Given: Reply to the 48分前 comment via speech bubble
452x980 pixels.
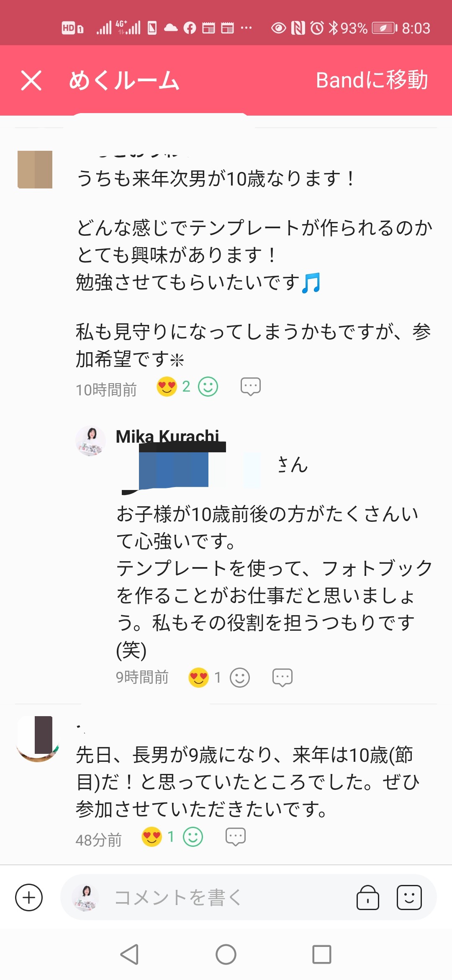Looking at the screenshot, I should [236, 837].
